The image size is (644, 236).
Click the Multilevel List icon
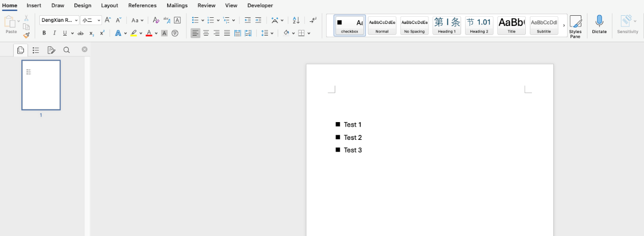(x=226, y=20)
